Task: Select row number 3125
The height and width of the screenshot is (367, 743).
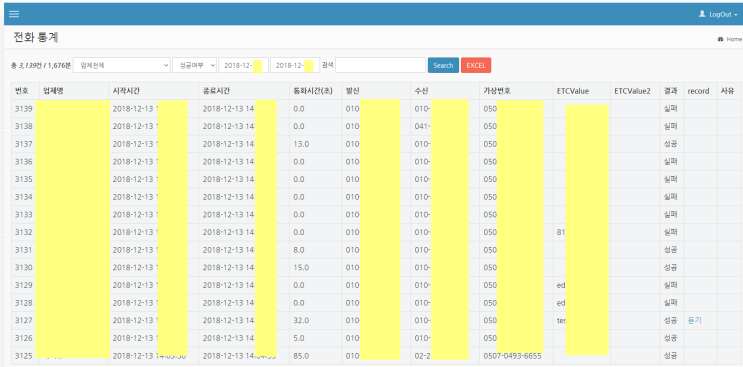Action: click(x=24, y=356)
